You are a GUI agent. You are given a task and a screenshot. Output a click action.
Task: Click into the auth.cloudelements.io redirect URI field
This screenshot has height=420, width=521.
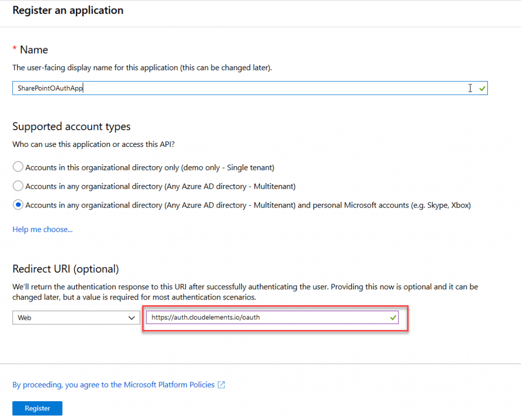coord(272,317)
